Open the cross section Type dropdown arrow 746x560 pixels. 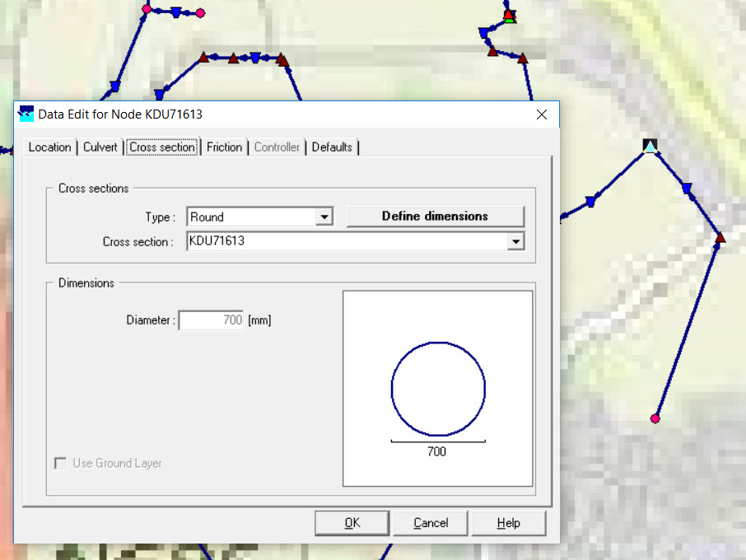325,217
